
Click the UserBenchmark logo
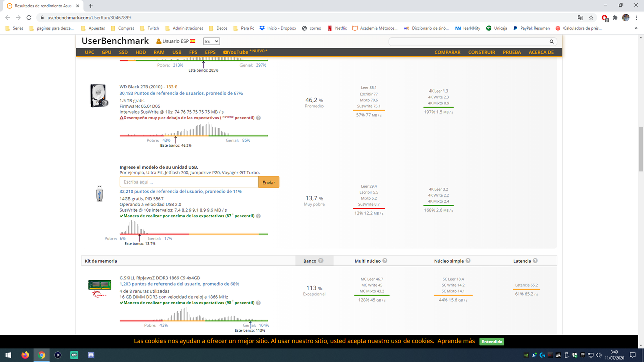coord(115,41)
